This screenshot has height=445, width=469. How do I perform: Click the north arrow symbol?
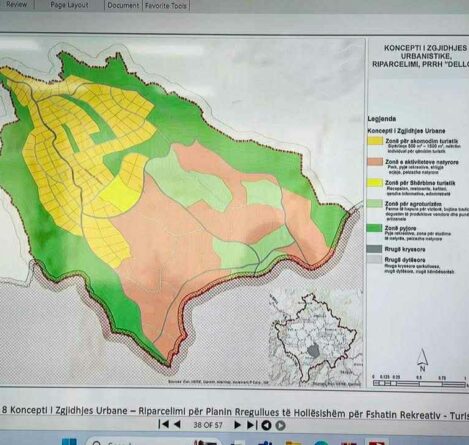[422, 360]
